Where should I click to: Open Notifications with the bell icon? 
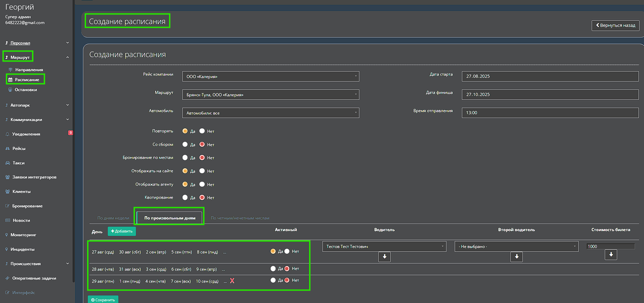coord(26,134)
